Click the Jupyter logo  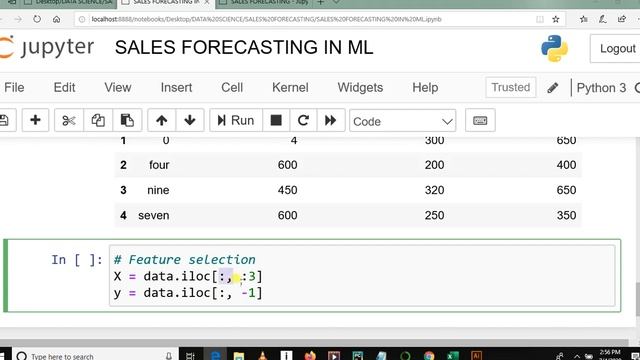click(x=47, y=47)
